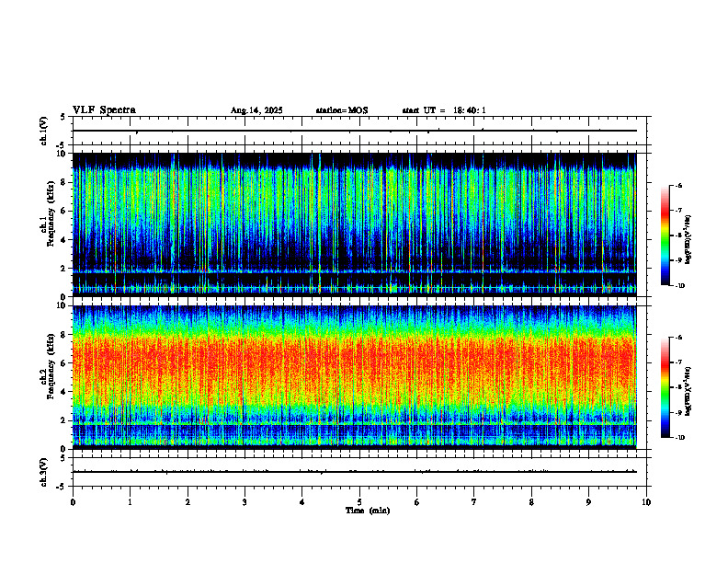Viewport: 728px width, 563px height.
Task: Click the ch.2 spectrogram color bar
Action: tap(665, 387)
